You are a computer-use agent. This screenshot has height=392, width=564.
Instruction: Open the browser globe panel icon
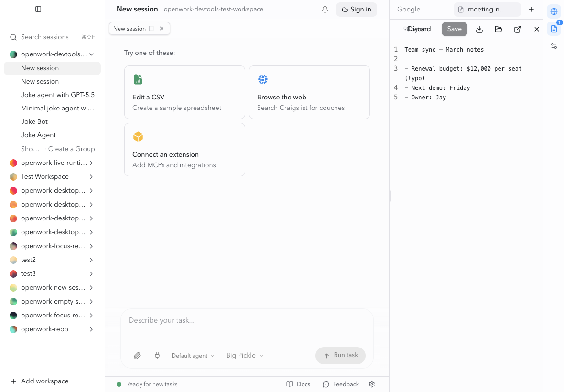click(x=554, y=11)
